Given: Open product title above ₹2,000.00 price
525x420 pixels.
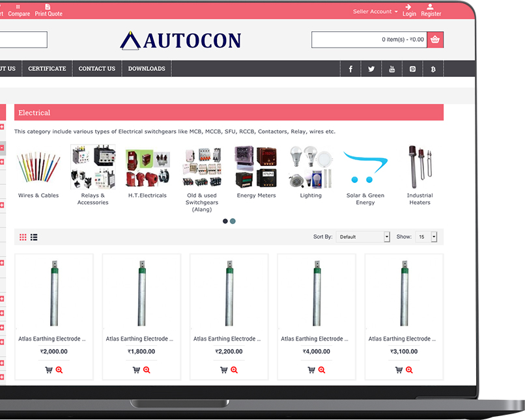Looking at the screenshot, I should pyautogui.click(x=52, y=339).
